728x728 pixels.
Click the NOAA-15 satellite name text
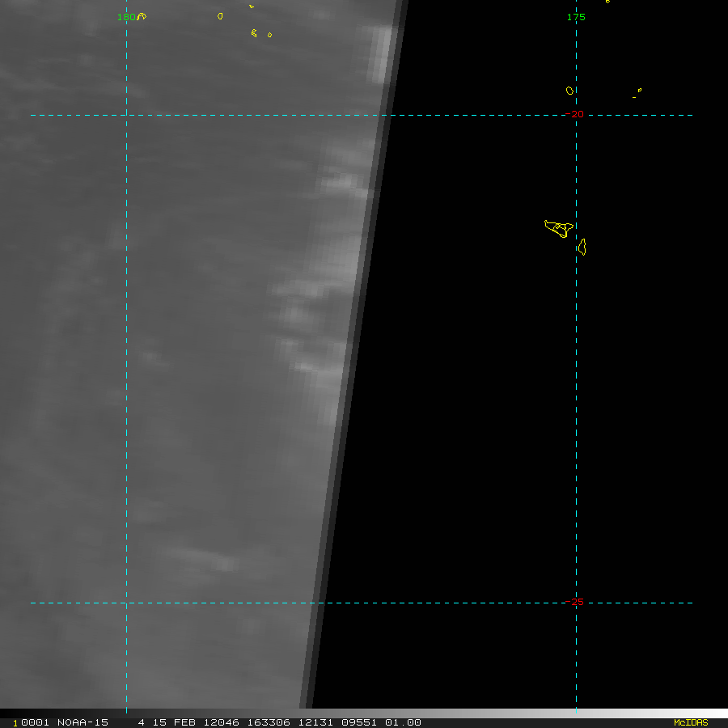coord(83,722)
